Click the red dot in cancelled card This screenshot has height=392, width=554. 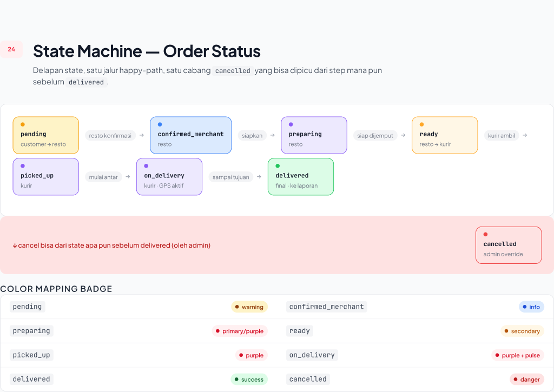point(485,234)
